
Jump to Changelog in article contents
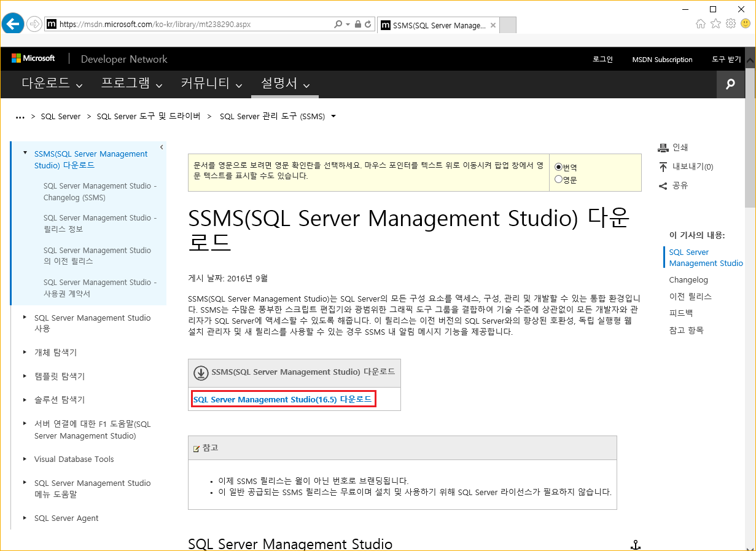point(688,279)
